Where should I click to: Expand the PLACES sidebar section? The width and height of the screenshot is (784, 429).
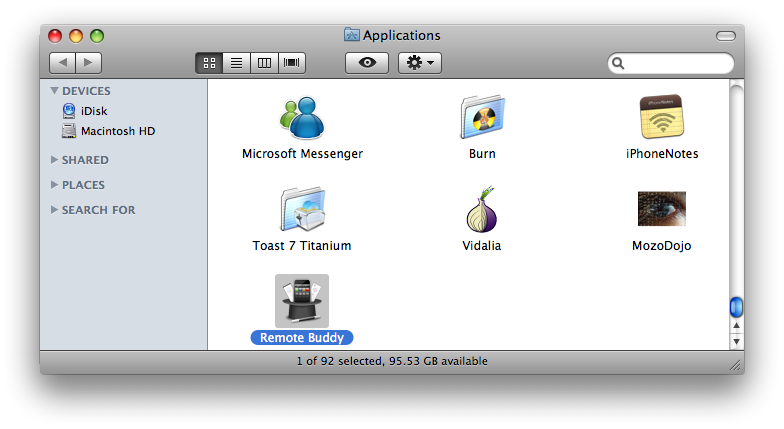click(54, 185)
